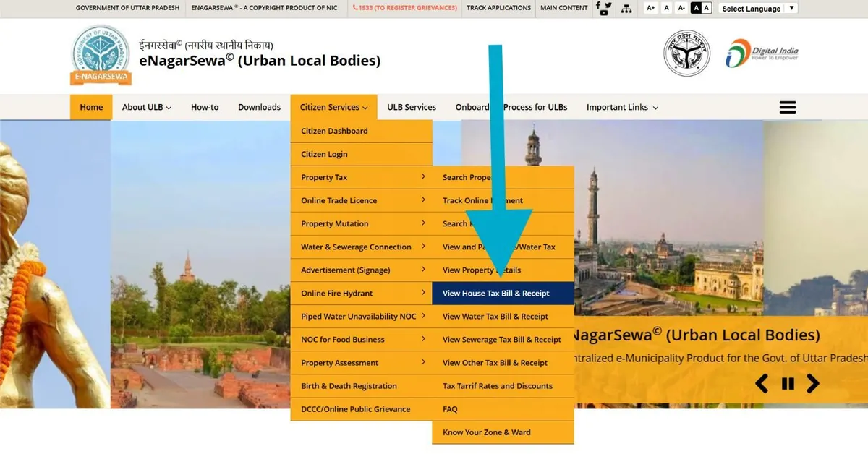The width and height of the screenshot is (868, 454).
Task: Increase font size with A+ button
Action: [650, 8]
